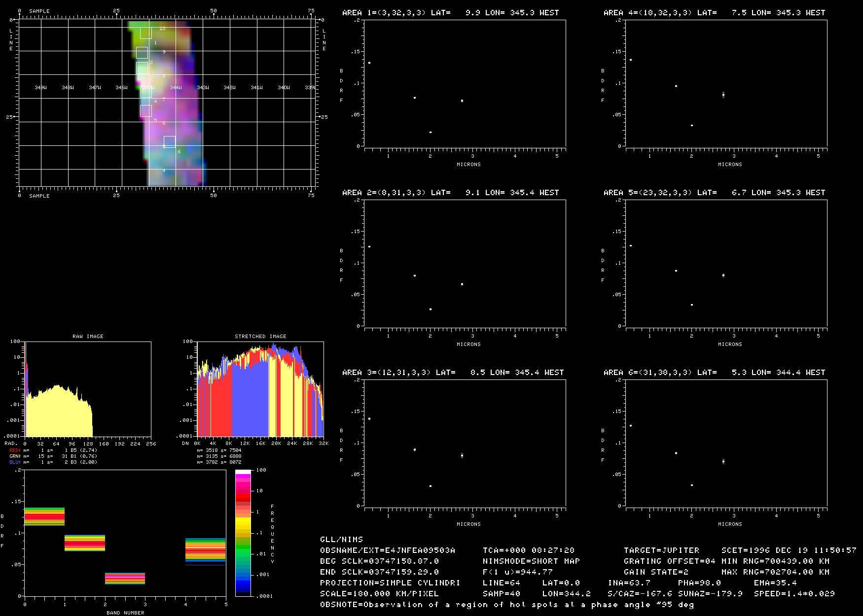The height and width of the screenshot is (616, 863).
Task: Select the Area 6 box on the map
Action: tap(170, 141)
